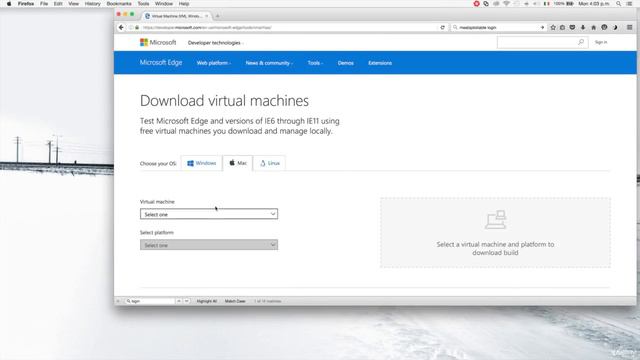Open the Extensions link
Screen dimensions: 640x360
coord(380,63)
